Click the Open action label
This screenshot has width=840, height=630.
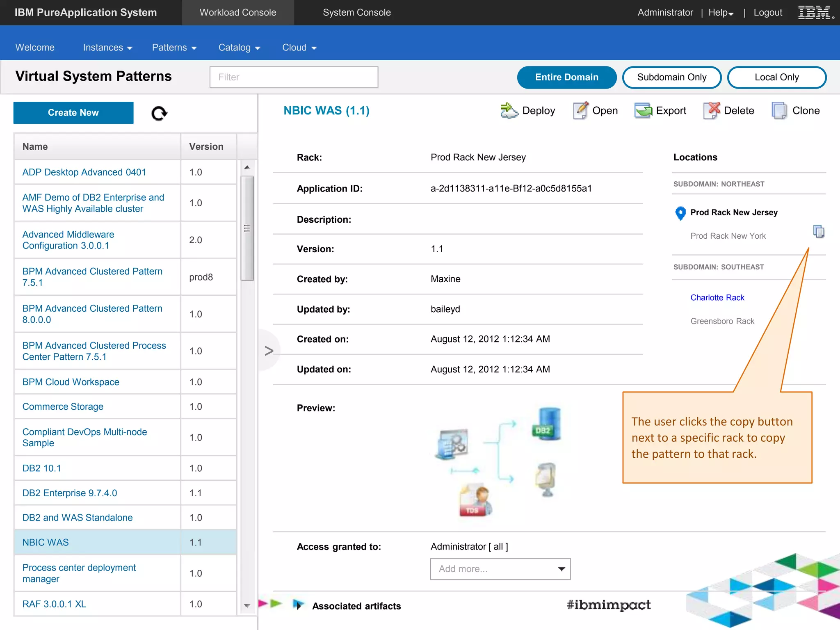click(x=605, y=111)
